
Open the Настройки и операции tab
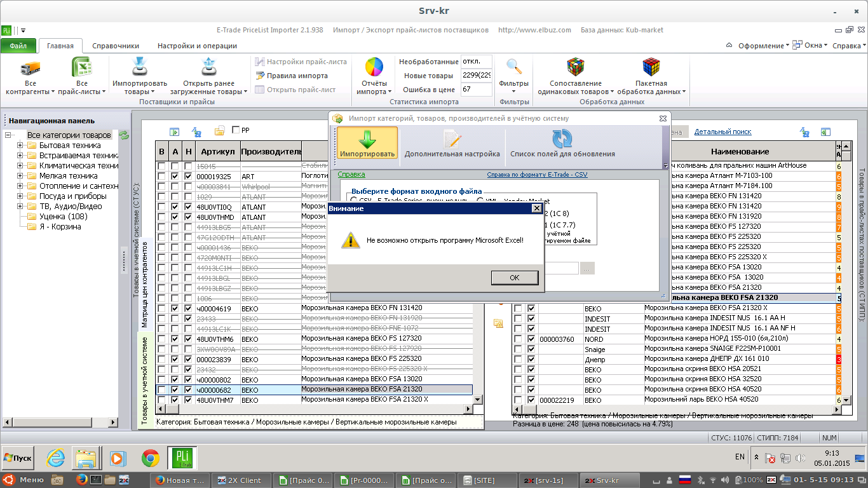(x=197, y=46)
